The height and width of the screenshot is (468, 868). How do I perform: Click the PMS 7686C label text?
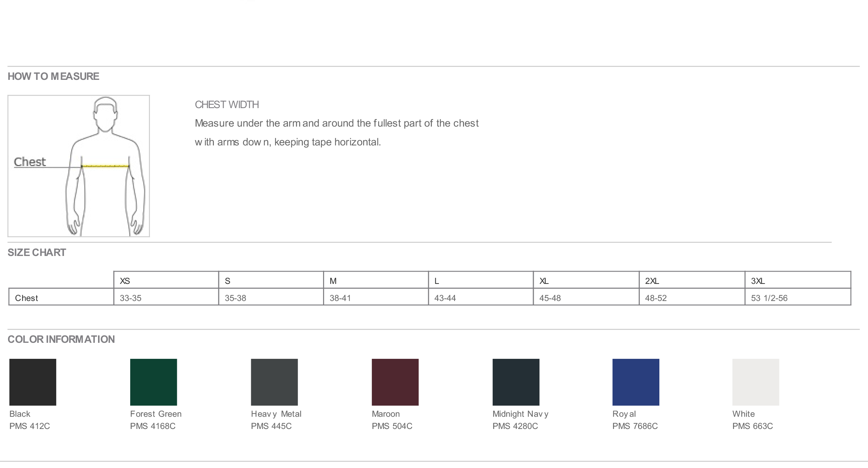click(x=635, y=426)
